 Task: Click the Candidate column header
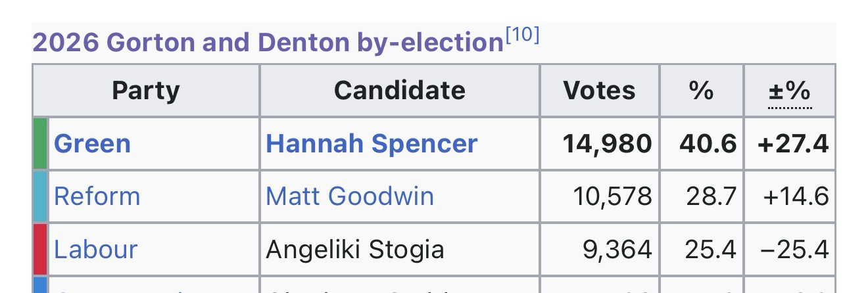(x=399, y=91)
